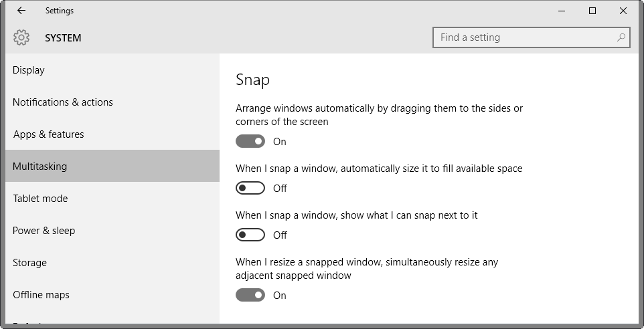Open Notifications & actions settings

(63, 102)
